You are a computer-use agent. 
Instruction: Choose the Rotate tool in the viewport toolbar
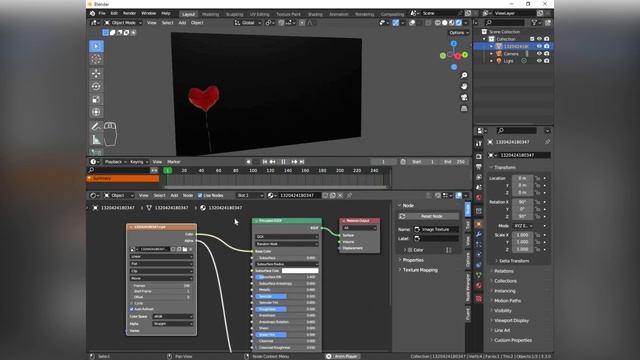coord(96,87)
